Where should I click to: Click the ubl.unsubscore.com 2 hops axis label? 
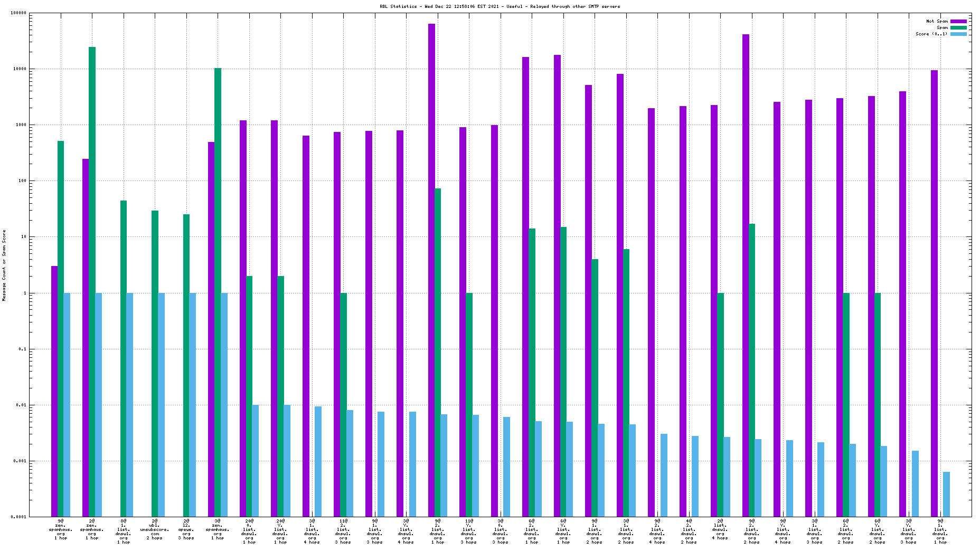click(155, 529)
